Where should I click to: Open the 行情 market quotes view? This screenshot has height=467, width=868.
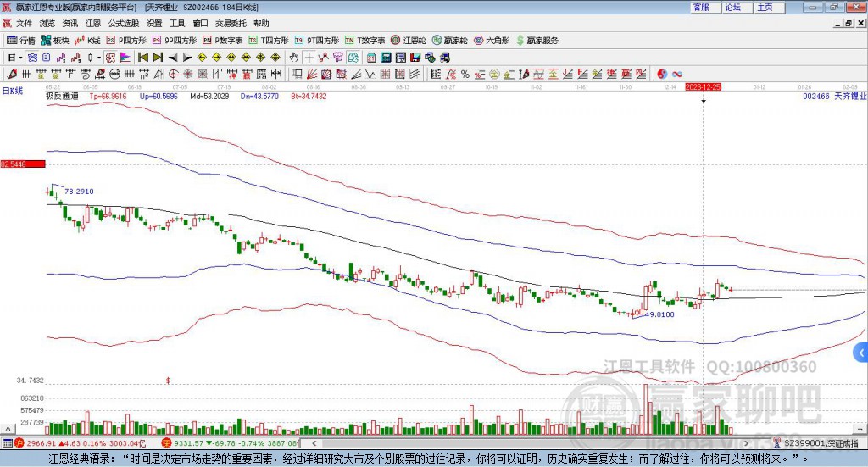pyautogui.click(x=21, y=40)
